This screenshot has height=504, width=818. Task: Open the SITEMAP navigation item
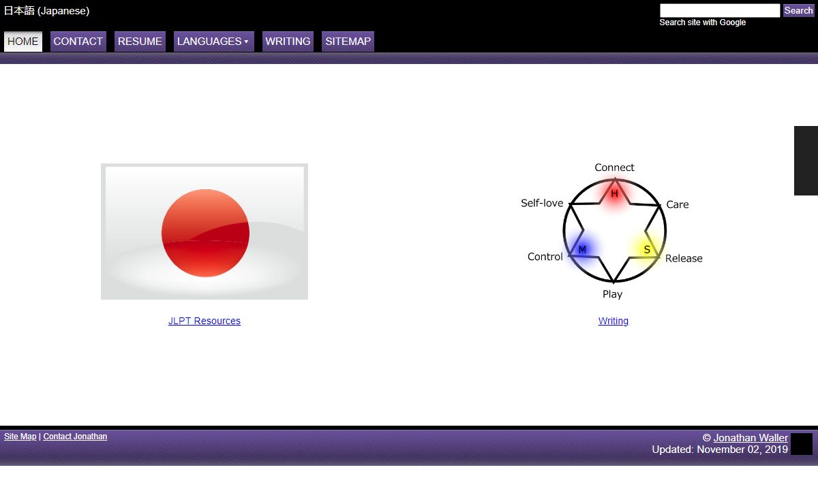348,42
